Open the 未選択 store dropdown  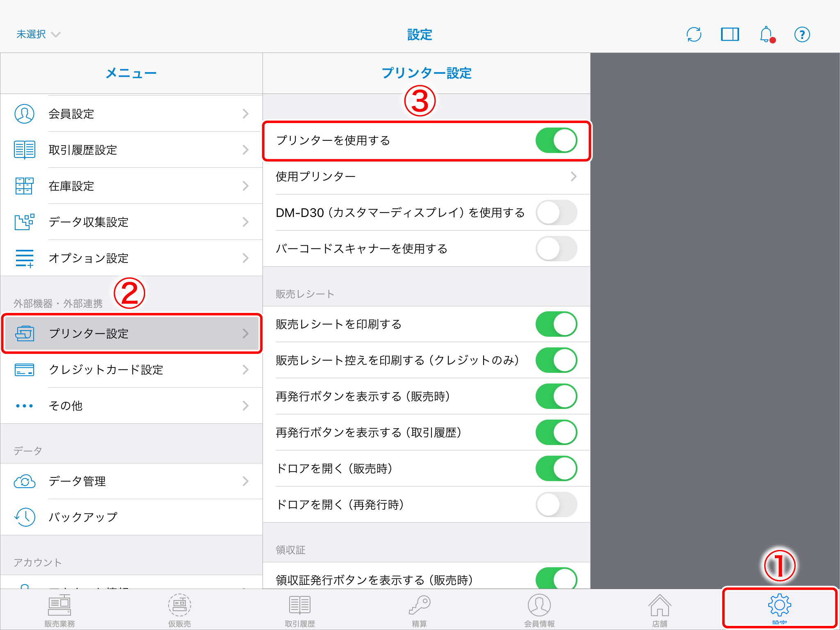(x=38, y=34)
